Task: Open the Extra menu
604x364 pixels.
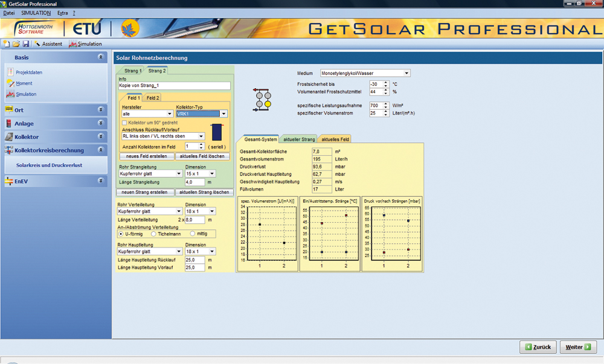Action: 62,13
